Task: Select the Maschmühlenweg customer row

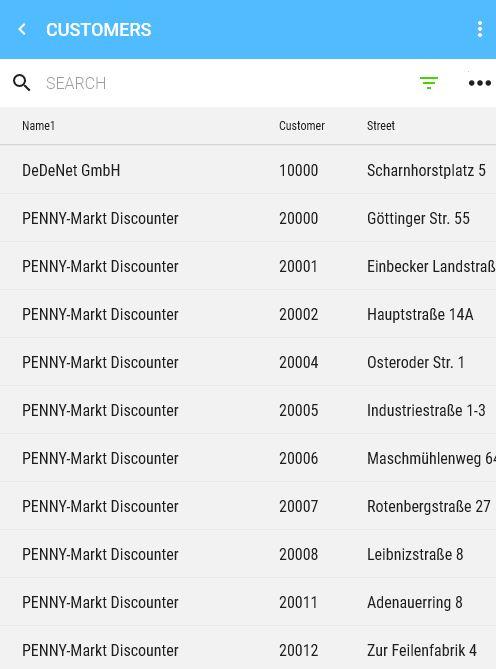Action: (x=248, y=458)
